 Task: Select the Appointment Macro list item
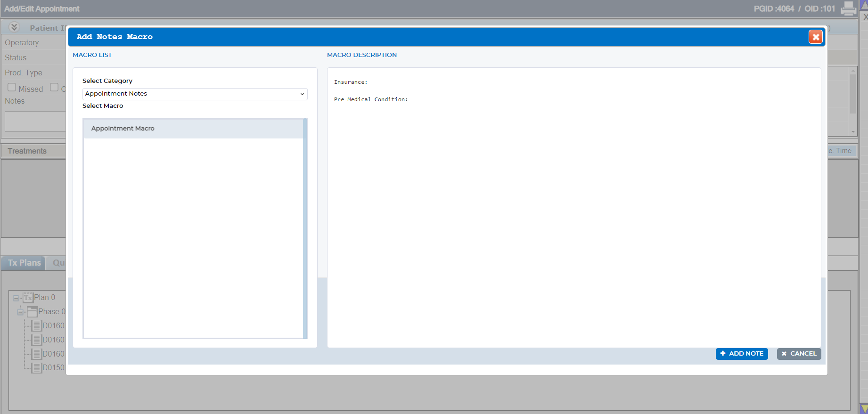tap(193, 129)
